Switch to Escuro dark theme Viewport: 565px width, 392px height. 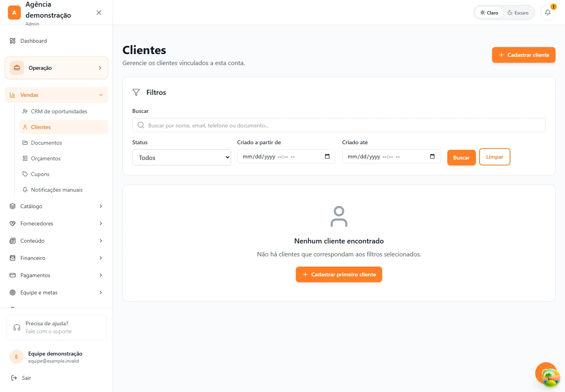pos(518,13)
